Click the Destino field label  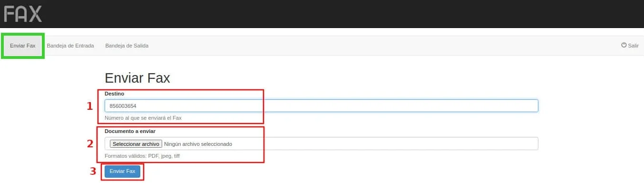[x=114, y=94]
